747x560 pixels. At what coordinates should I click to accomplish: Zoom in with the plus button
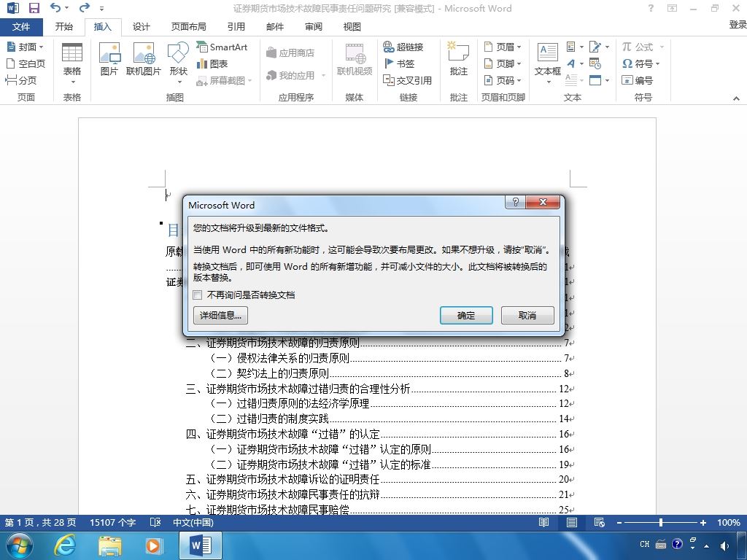(x=703, y=522)
